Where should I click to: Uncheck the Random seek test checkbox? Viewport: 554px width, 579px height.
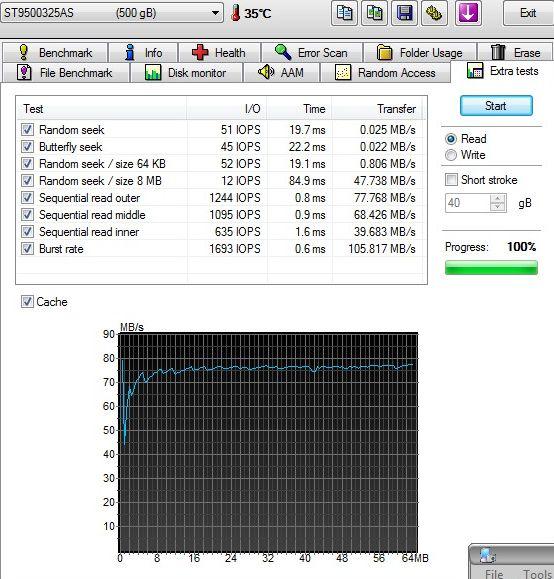27,130
